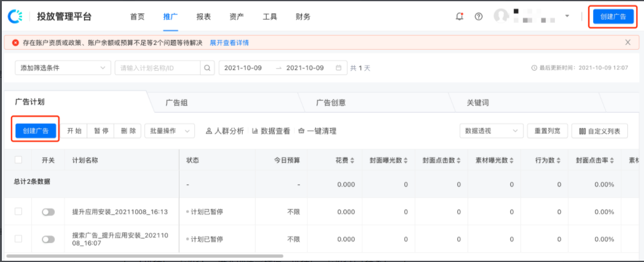Click 创建广告 button above the table
Image resolution: width=644 pixels, height=262 pixels.
click(x=36, y=131)
